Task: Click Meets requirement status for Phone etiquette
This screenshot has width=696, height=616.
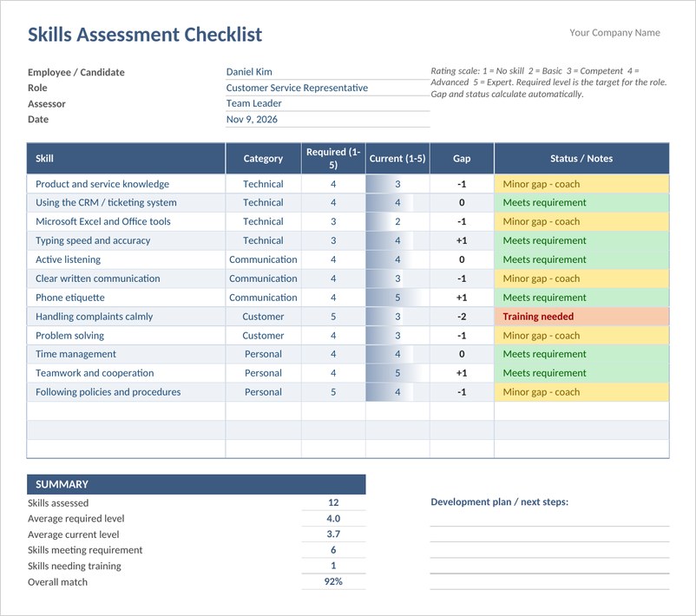Action: (x=581, y=298)
